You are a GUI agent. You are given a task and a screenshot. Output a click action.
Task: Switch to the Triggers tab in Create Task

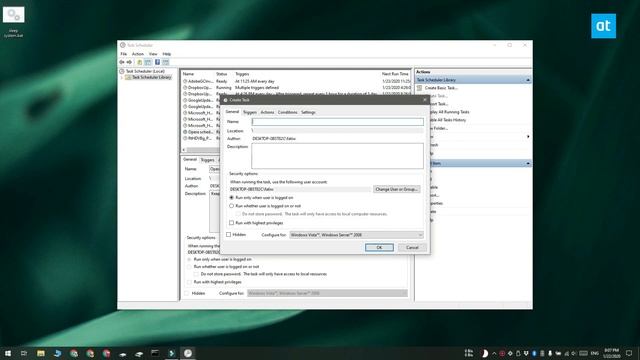(250, 112)
